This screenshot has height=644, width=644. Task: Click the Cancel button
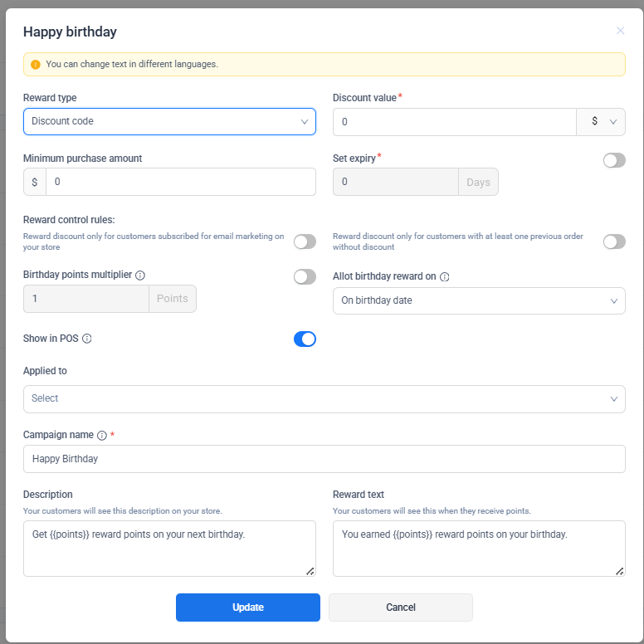[400, 607]
